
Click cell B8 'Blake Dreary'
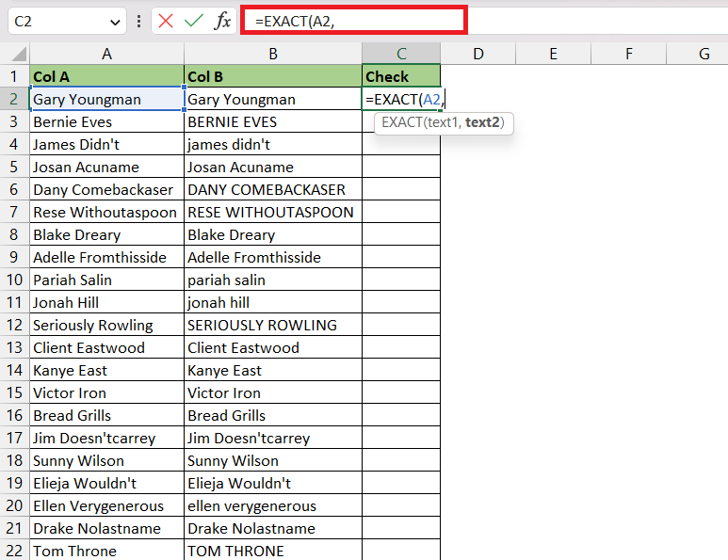[273, 234]
